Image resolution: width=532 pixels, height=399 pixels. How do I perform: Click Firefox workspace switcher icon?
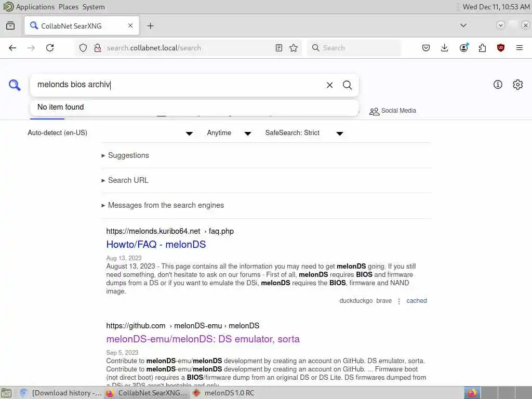tap(472, 393)
